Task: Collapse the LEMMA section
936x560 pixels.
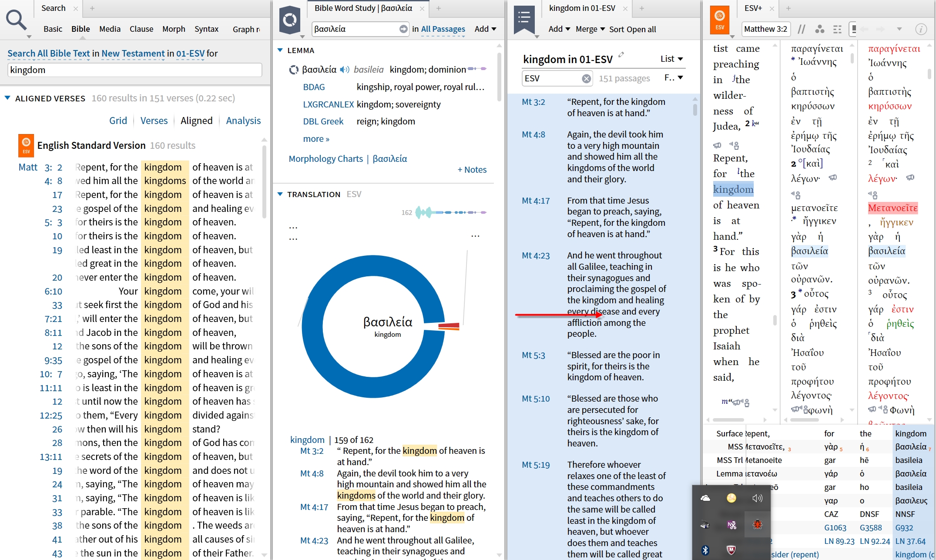Action: (x=280, y=50)
